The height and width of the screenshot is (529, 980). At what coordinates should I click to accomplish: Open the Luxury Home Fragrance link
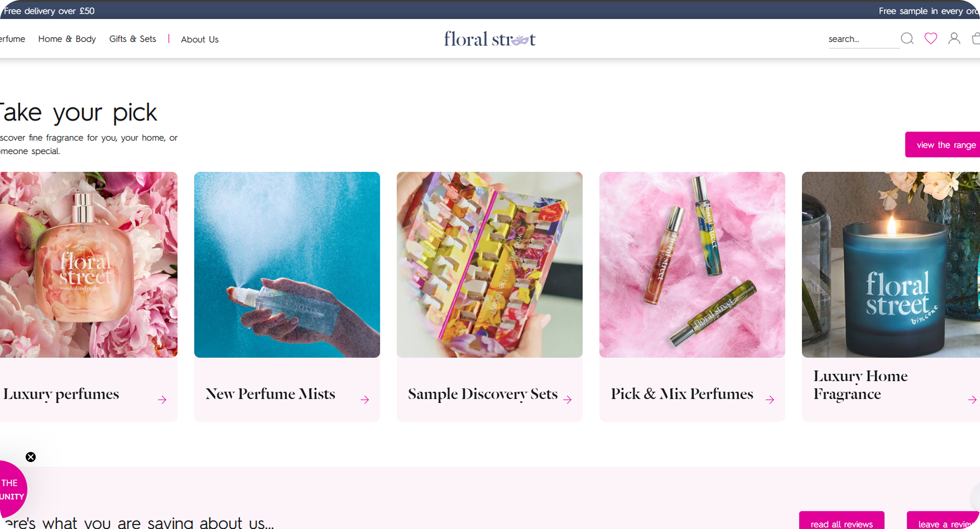pos(860,385)
